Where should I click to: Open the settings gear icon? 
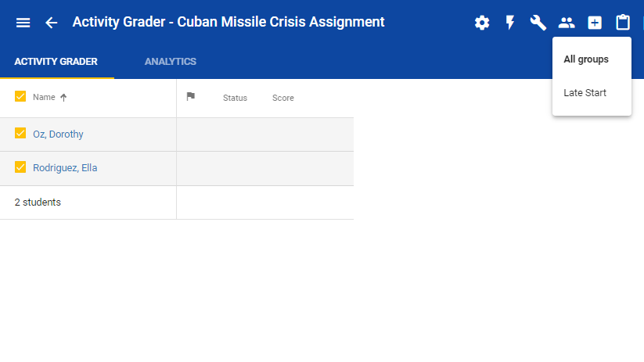coord(482,23)
